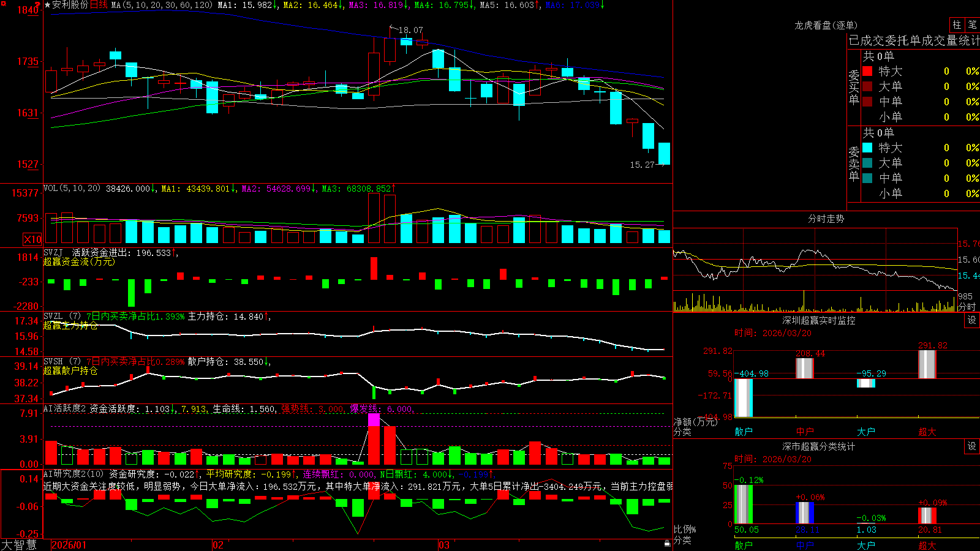Open 设 settings in 深市超赢分类统计 panel
Viewport: 980px width, 551px height.
click(x=972, y=446)
